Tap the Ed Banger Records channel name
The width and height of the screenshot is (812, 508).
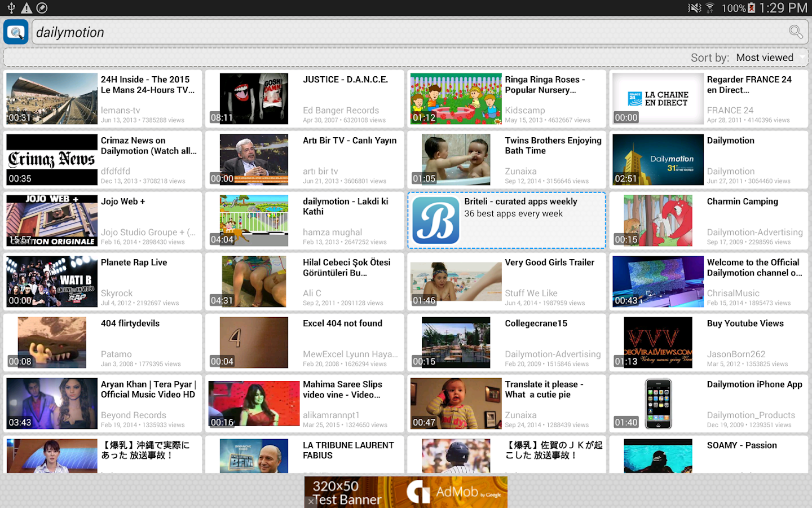click(341, 110)
